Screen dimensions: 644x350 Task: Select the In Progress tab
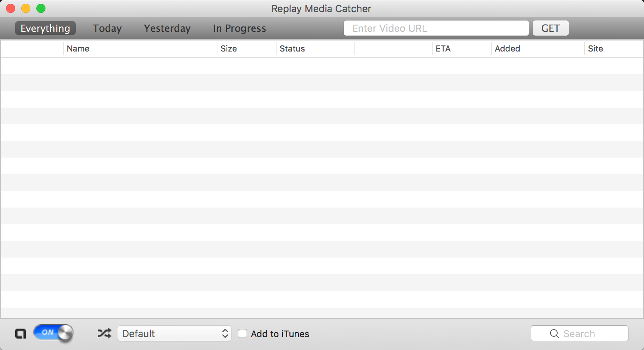tap(239, 28)
